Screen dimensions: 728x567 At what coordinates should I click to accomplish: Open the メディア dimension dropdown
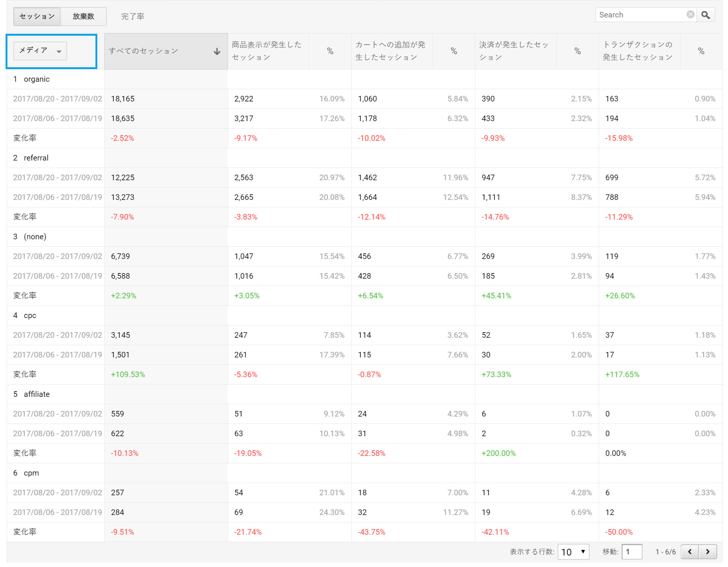pyautogui.click(x=40, y=51)
